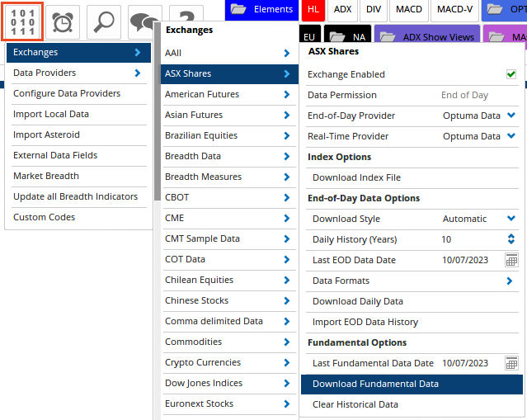
Task: Select ASX Shares exchange
Action: pyautogui.click(x=229, y=74)
